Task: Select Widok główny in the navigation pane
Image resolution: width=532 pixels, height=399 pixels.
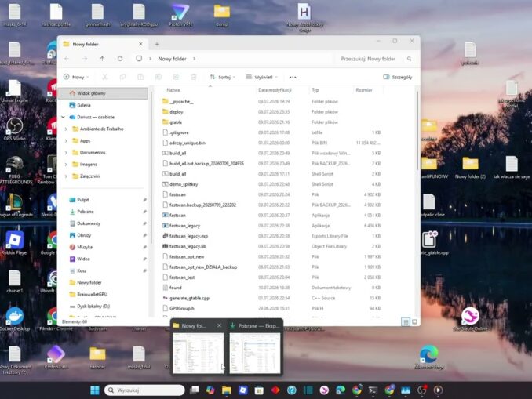Action: pos(104,93)
